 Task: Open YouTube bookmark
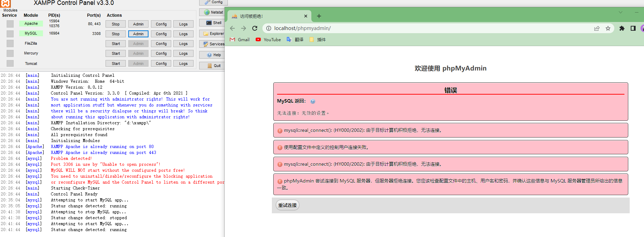pyautogui.click(x=268, y=40)
